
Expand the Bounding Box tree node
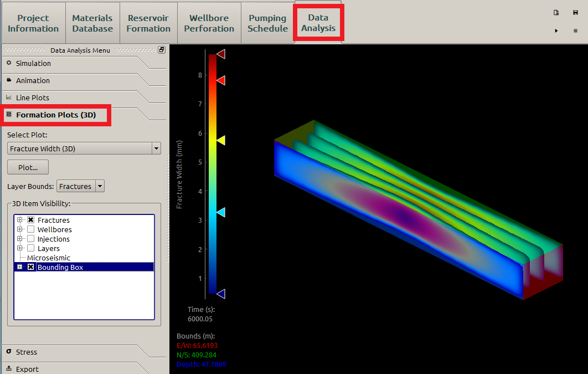(19, 267)
